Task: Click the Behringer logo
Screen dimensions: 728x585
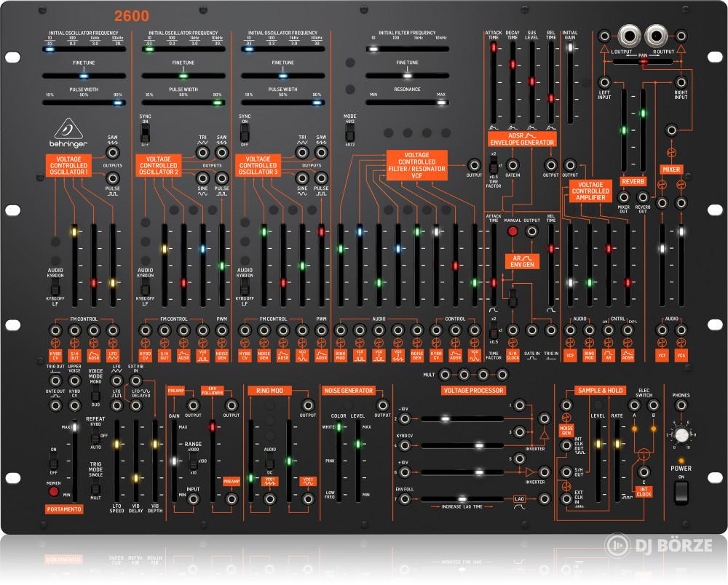Action: tap(68, 132)
